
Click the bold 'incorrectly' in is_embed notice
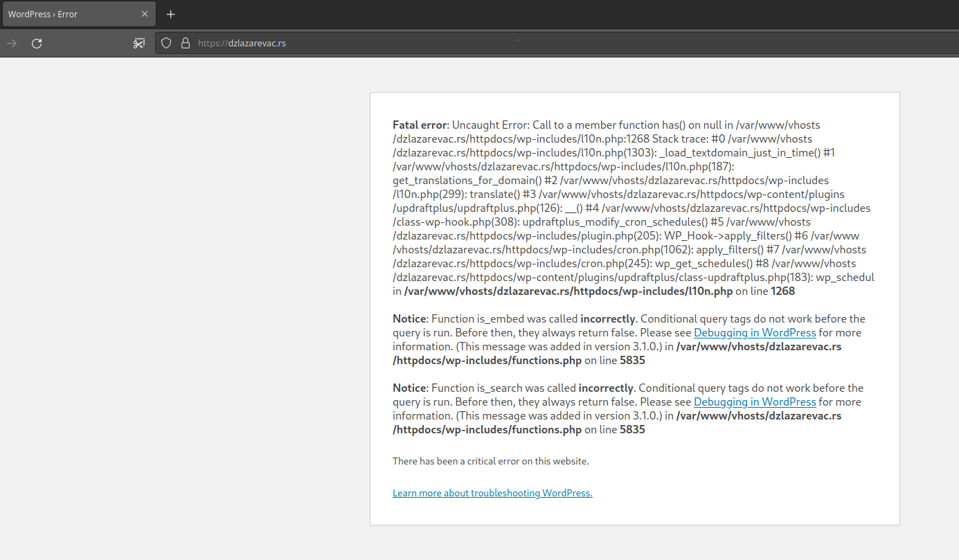(608, 319)
